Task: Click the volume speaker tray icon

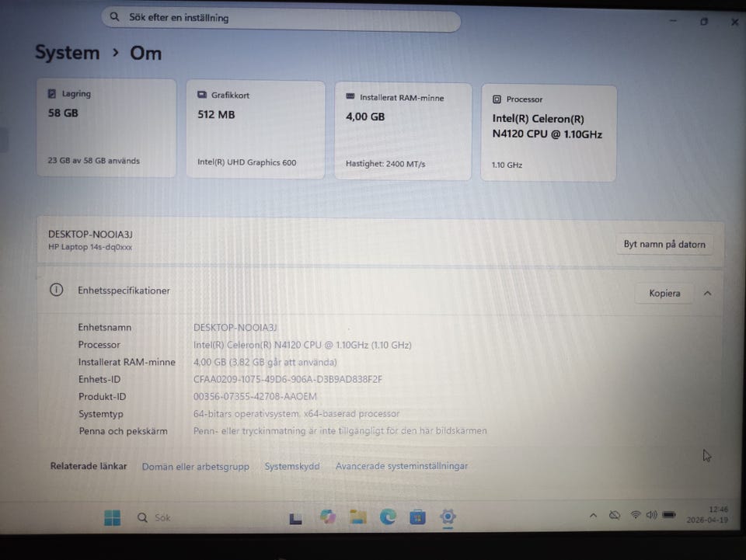Action: click(x=651, y=515)
